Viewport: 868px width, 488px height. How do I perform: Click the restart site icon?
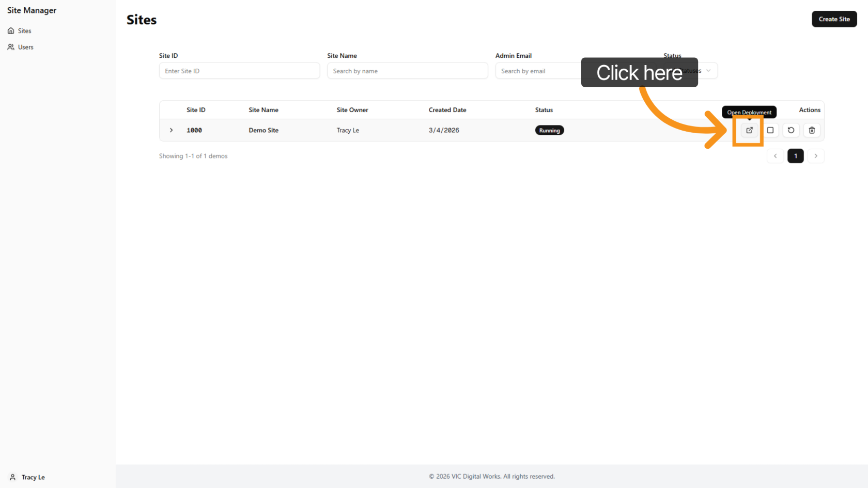tap(791, 130)
